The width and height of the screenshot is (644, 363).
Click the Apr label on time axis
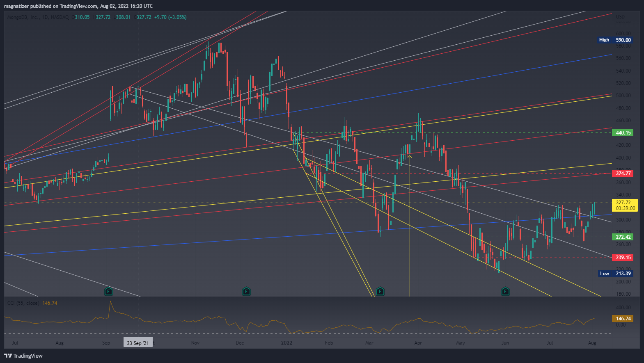[x=418, y=343]
